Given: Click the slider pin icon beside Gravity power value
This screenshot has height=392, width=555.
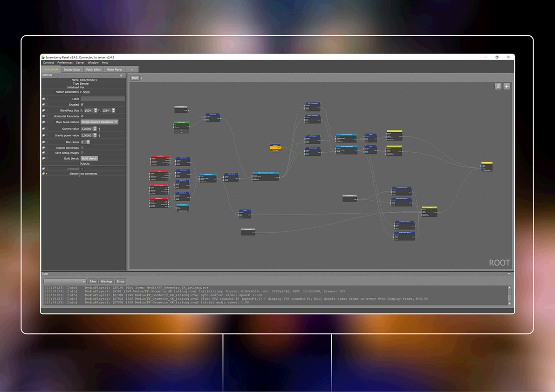Looking at the screenshot, I should (99, 135).
